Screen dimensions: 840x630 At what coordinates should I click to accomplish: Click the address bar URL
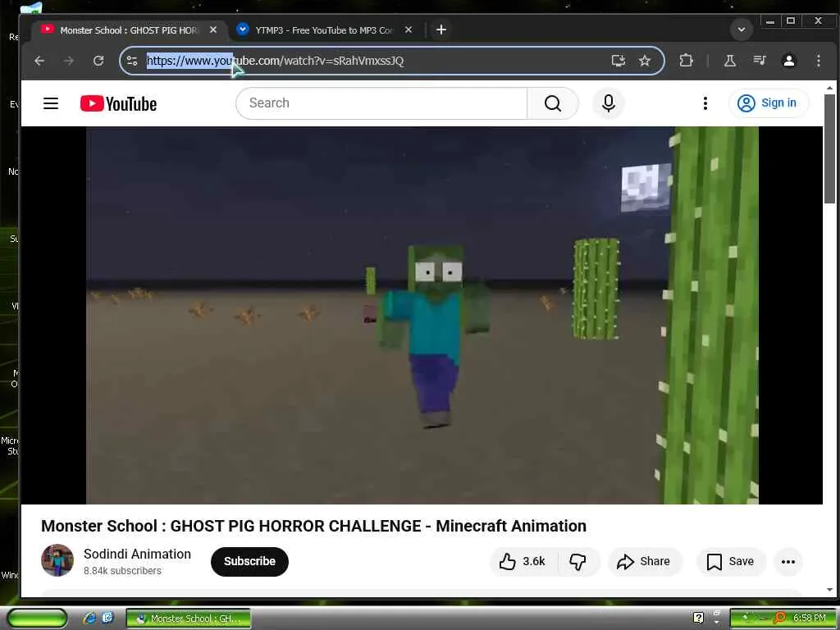pos(276,61)
